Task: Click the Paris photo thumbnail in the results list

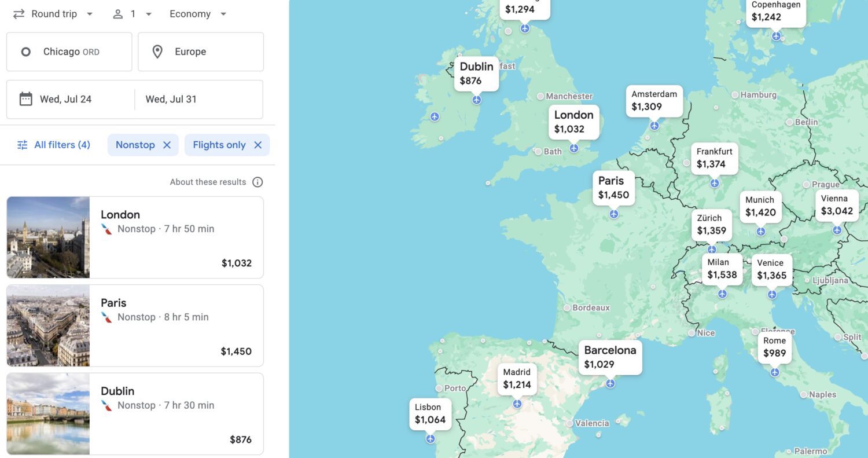Action: 48,325
